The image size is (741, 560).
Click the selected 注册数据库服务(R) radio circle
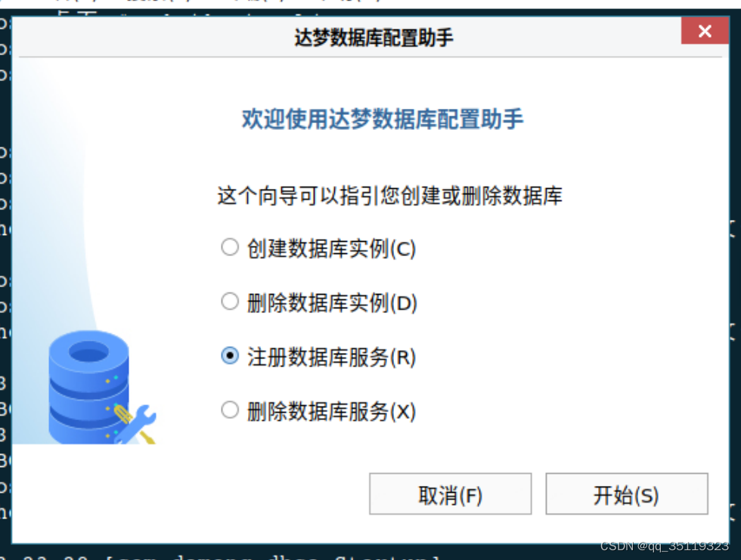pos(230,355)
